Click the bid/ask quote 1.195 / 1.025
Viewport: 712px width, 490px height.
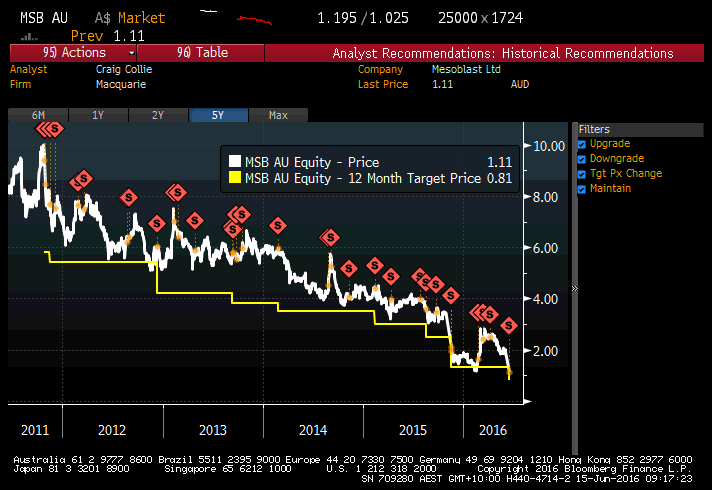coord(362,18)
